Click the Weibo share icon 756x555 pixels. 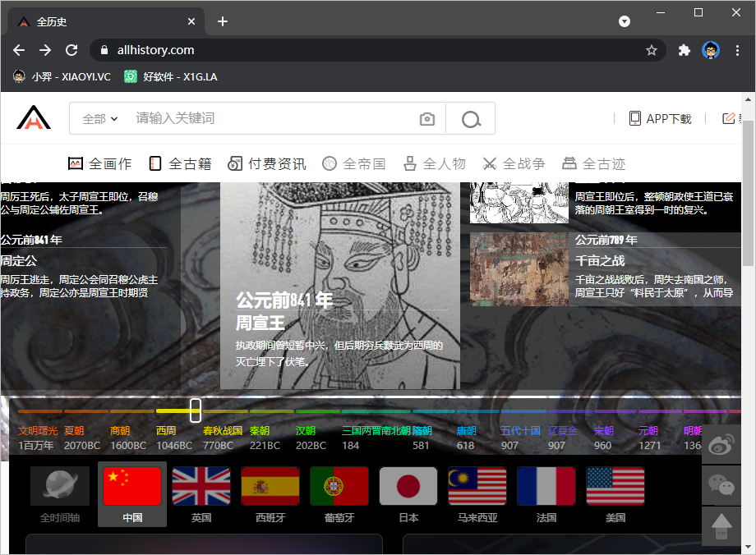pyautogui.click(x=721, y=444)
